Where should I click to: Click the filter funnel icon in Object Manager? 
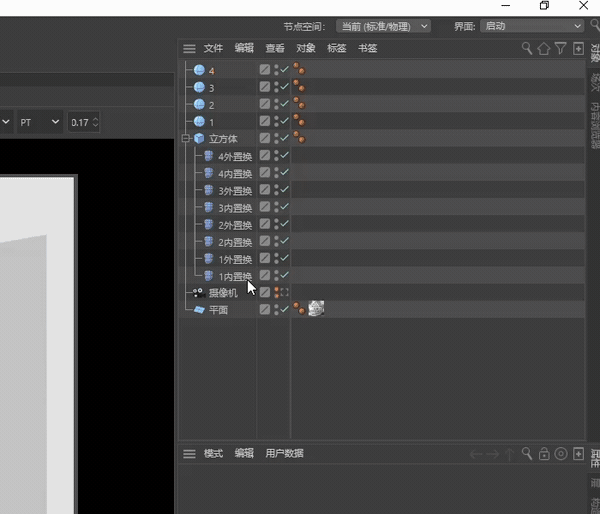pyautogui.click(x=561, y=49)
